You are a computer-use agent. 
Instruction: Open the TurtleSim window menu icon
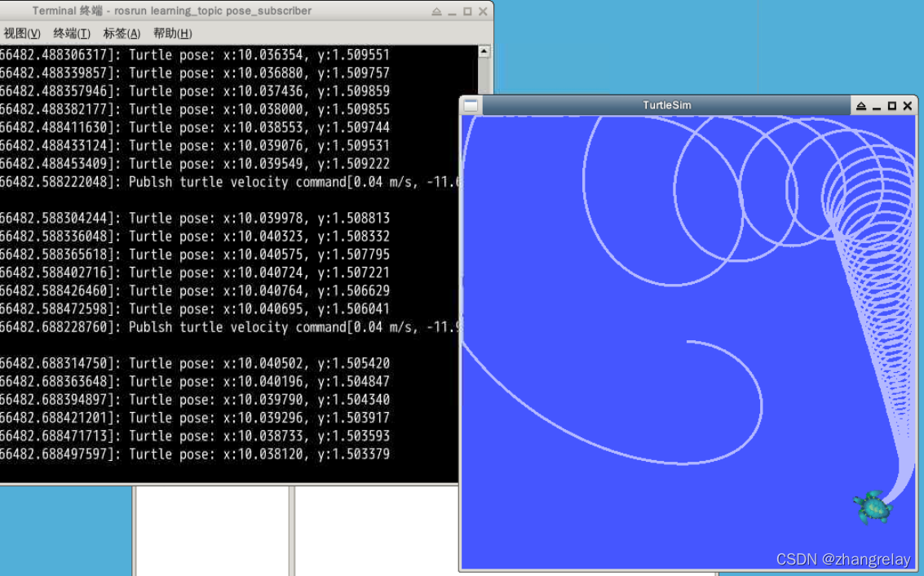coord(471,105)
